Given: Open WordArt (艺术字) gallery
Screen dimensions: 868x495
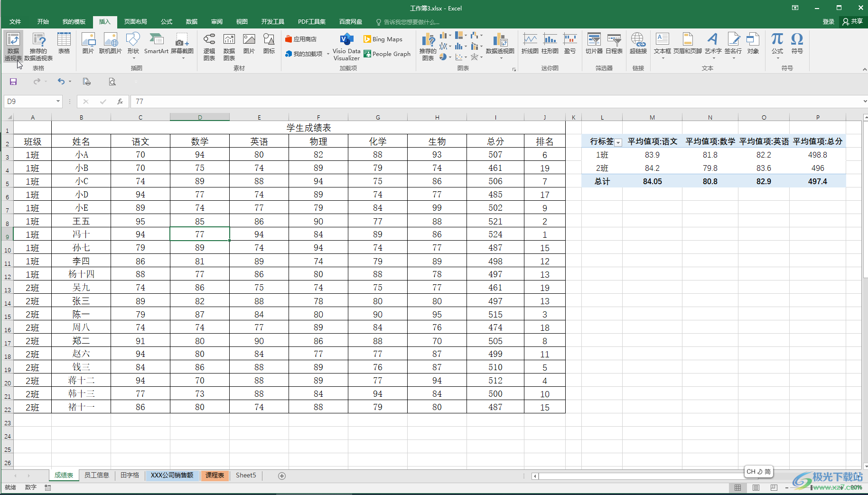Looking at the screenshot, I should (x=713, y=45).
